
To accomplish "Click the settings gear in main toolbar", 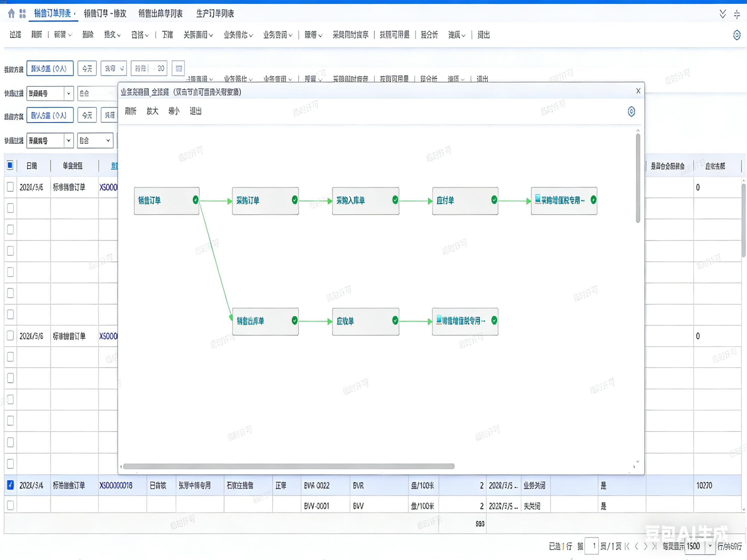I will point(737,35).
